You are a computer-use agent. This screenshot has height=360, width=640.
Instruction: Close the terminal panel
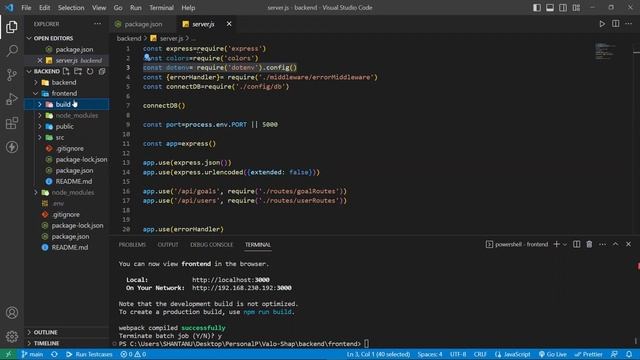tap(629, 244)
